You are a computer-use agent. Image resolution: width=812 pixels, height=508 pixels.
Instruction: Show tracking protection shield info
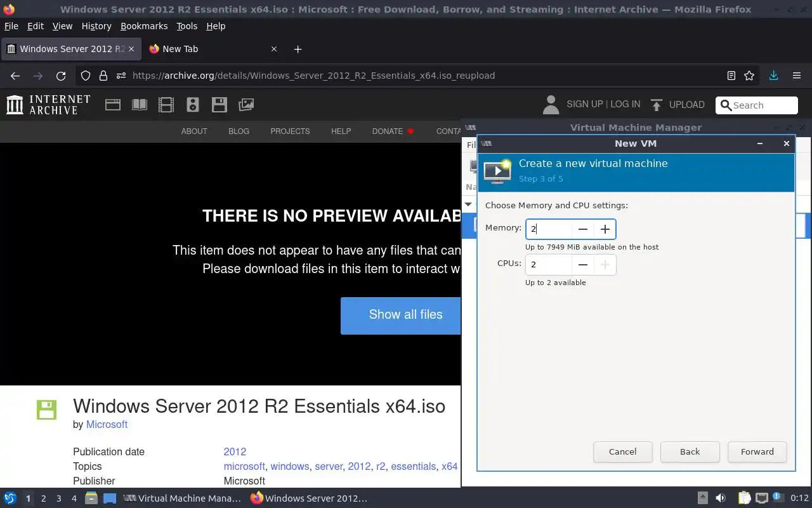point(86,76)
